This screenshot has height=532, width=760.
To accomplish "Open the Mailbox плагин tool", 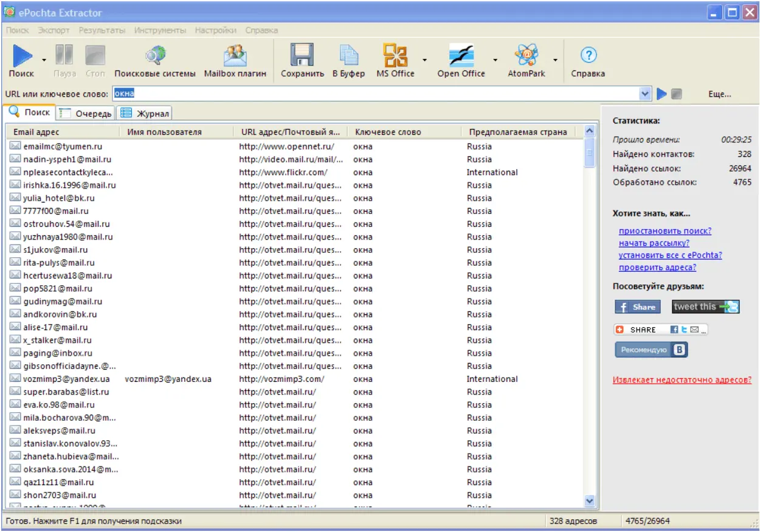I will (235, 57).
